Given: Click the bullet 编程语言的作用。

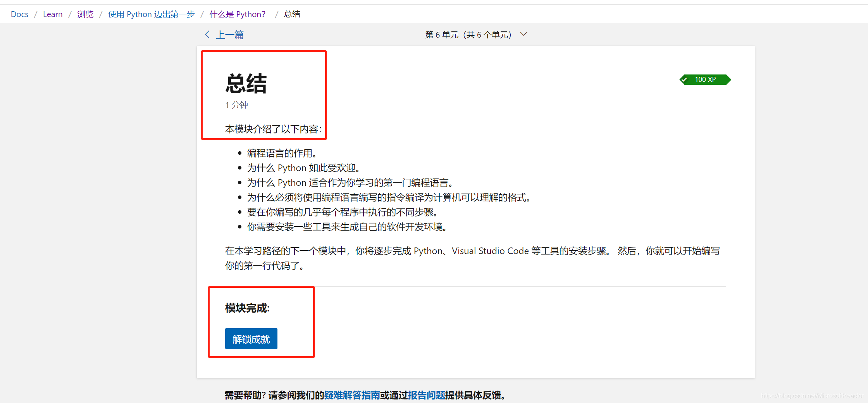Looking at the screenshot, I should tap(282, 153).
